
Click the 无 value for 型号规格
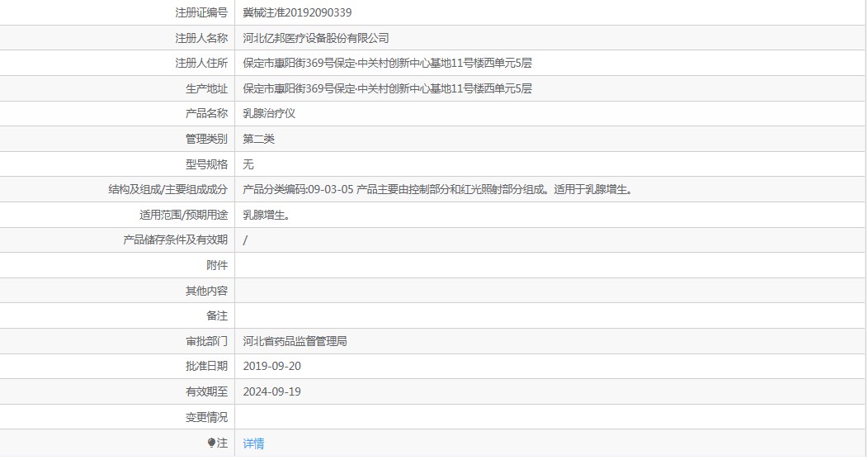(x=248, y=164)
